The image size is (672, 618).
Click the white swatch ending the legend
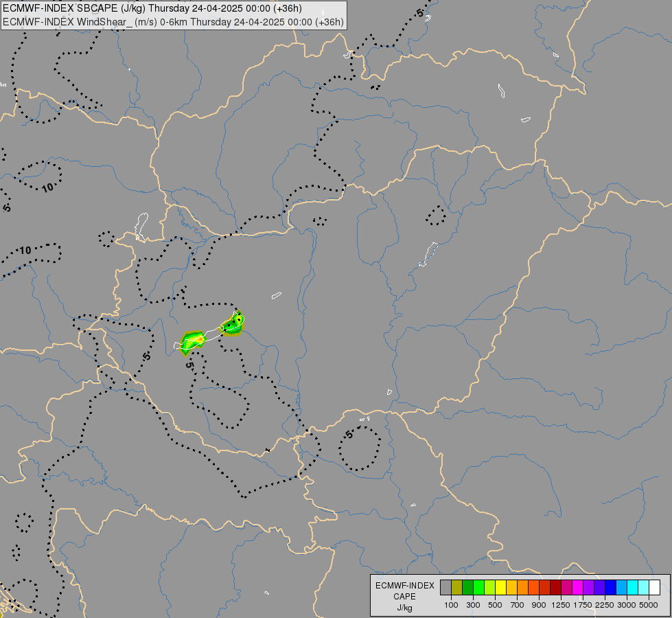coord(654,588)
